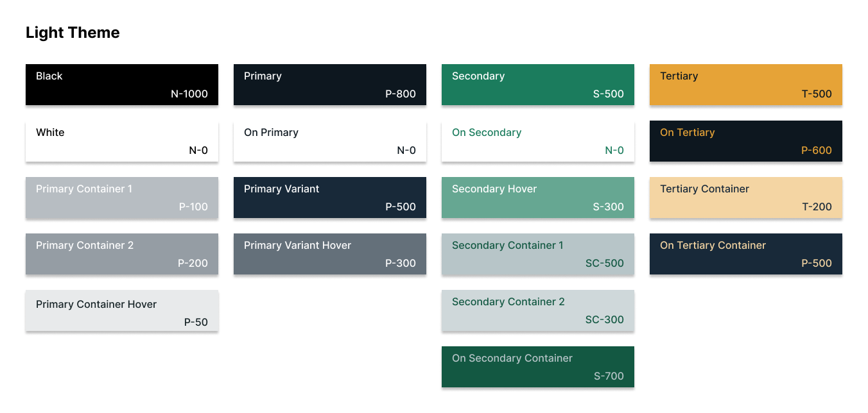
Task: Select On Tertiary Container P-500 swatch
Action: 746,254
